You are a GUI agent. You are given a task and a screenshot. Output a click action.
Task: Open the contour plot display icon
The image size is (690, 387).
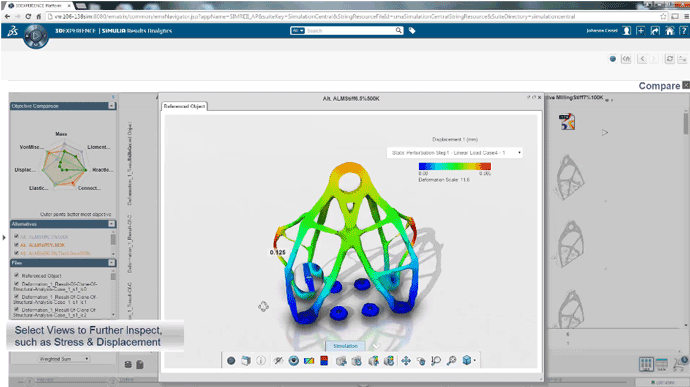tap(309, 361)
